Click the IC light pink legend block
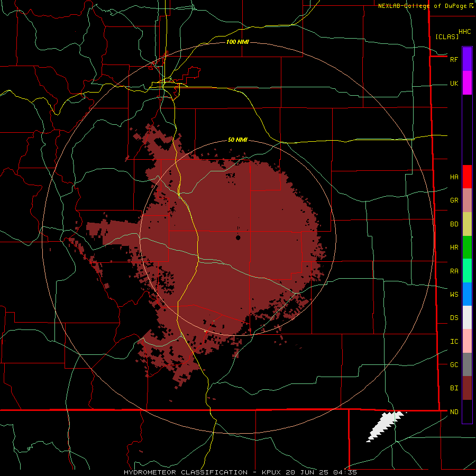The height and width of the screenshot is (476, 476). point(467,341)
